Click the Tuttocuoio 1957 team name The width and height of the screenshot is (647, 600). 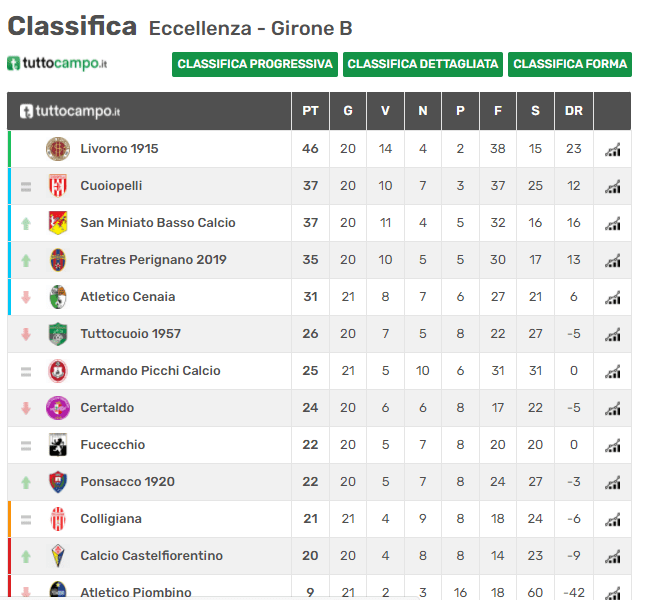tap(130, 333)
